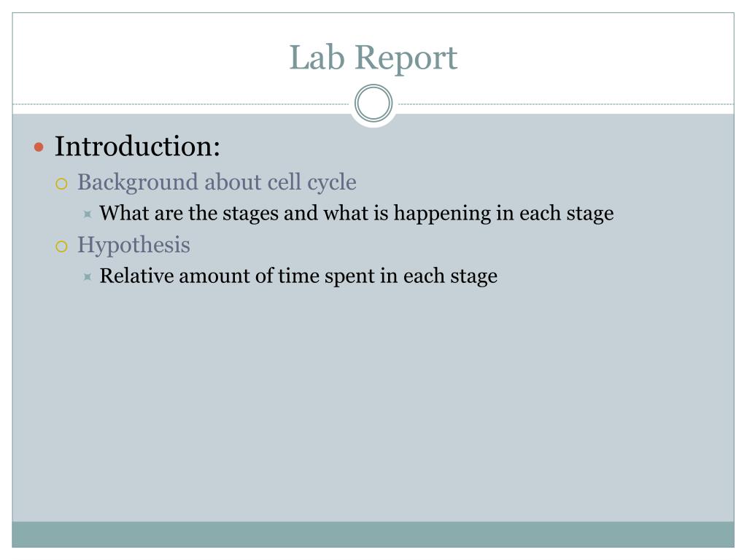The height and width of the screenshot is (560, 747).
Task: Select the small bullet before 'What are the stages'
Action: tap(88, 214)
